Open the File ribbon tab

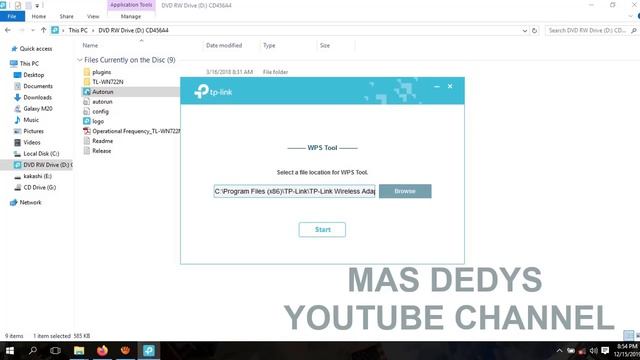pos(12,16)
